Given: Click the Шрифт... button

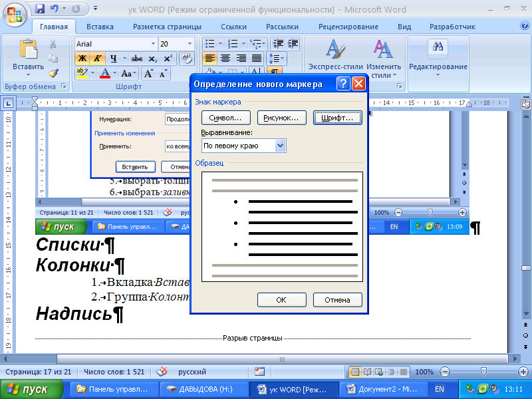Looking at the screenshot, I should coord(338,118).
